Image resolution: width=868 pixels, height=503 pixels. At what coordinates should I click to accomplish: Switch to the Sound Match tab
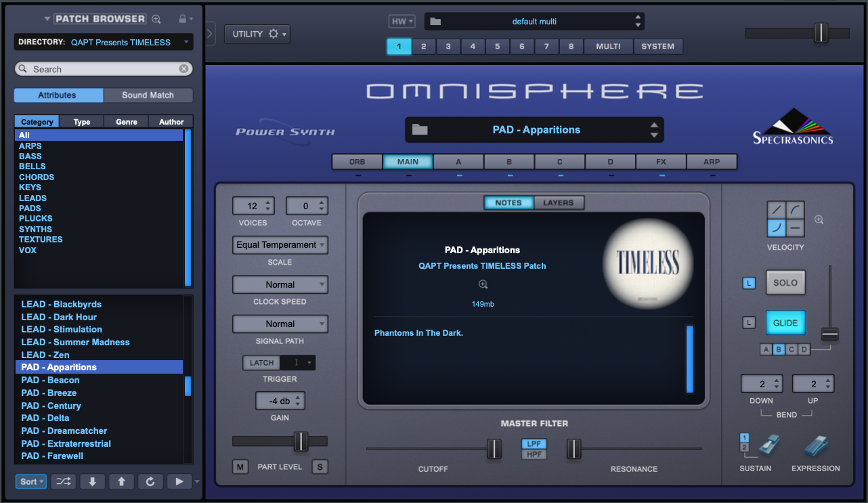[148, 95]
